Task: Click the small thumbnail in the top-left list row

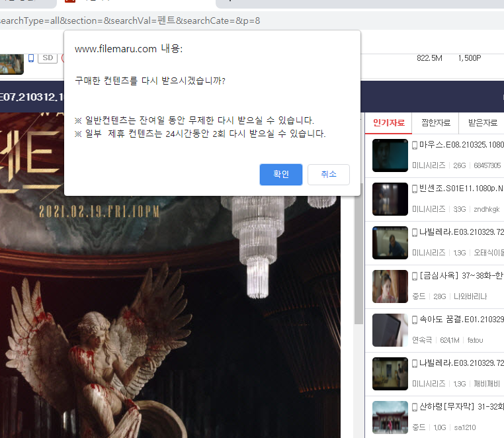Action: 11,64
